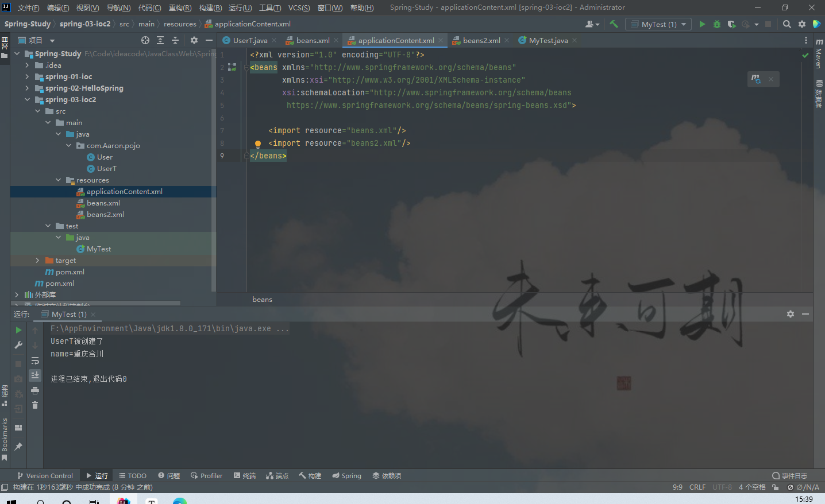Screen dimensions: 825x504
Task: Toggle tool window bars icon in status bar corner
Action: coord(5,487)
